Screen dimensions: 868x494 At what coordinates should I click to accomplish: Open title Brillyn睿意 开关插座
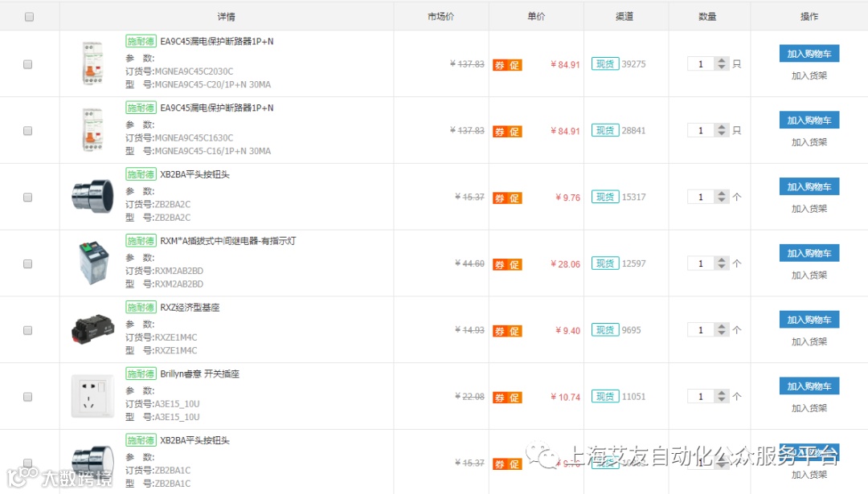[x=200, y=374]
